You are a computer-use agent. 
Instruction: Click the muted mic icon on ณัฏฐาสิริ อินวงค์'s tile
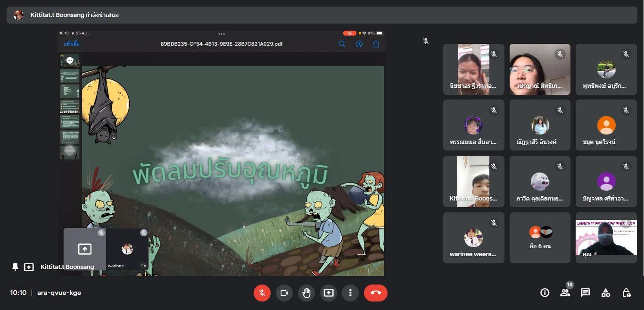coord(560,110)
